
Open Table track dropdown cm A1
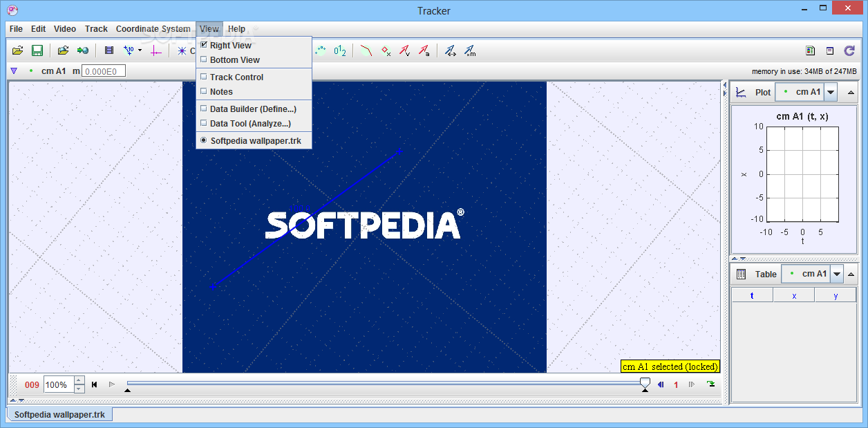point(838,274)
